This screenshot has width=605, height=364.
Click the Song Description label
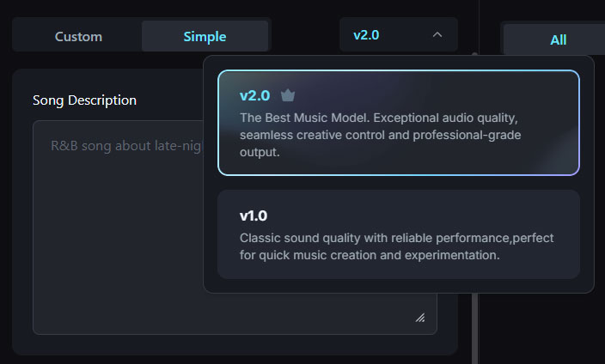point(84,100)
